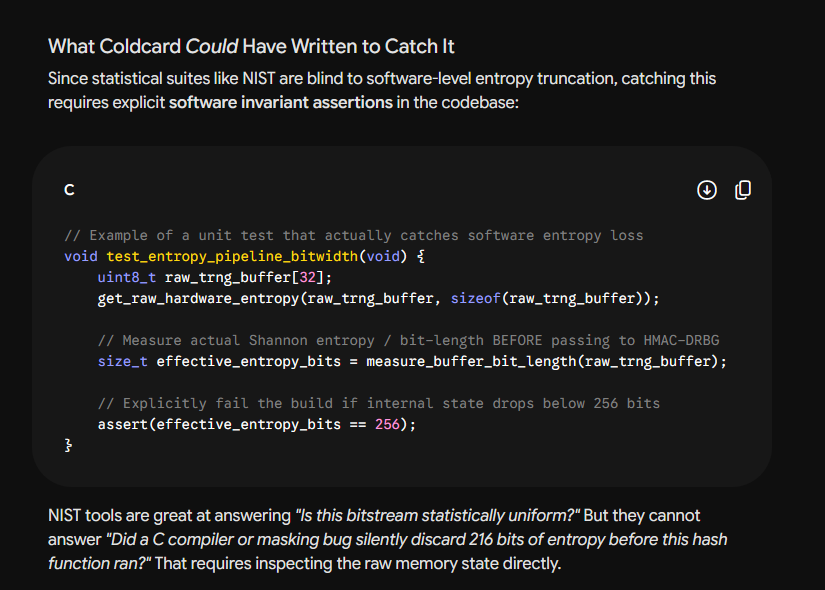The height and width of the screenshot is (590, 825).
Task: Click the line 'uint8_t raw_trng_buffer[32];'
Action: (x=215, y=277)
